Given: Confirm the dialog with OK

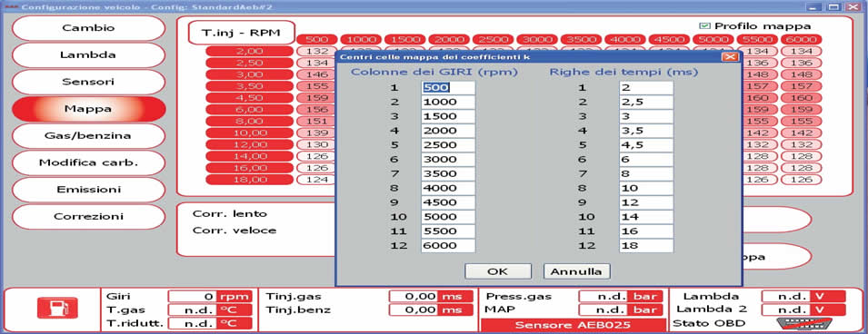Looking at the screenshot, I should (x=498, y=271).
